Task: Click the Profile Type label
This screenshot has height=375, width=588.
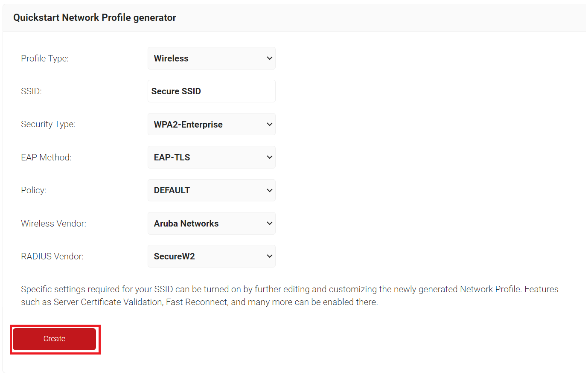Action: (x=45, y=58)
